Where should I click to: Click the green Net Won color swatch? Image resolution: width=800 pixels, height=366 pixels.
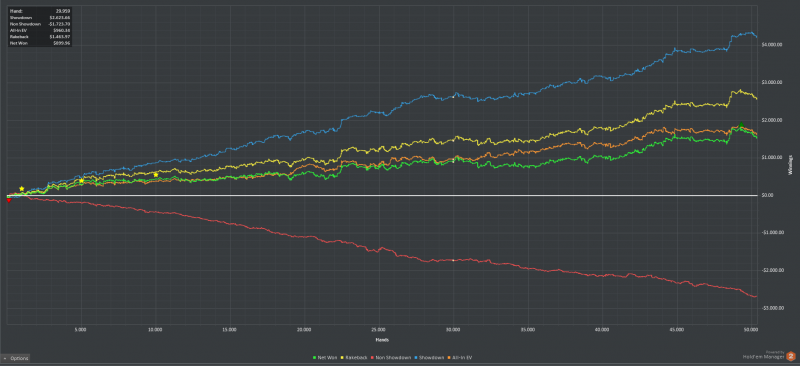click(314, 358)
